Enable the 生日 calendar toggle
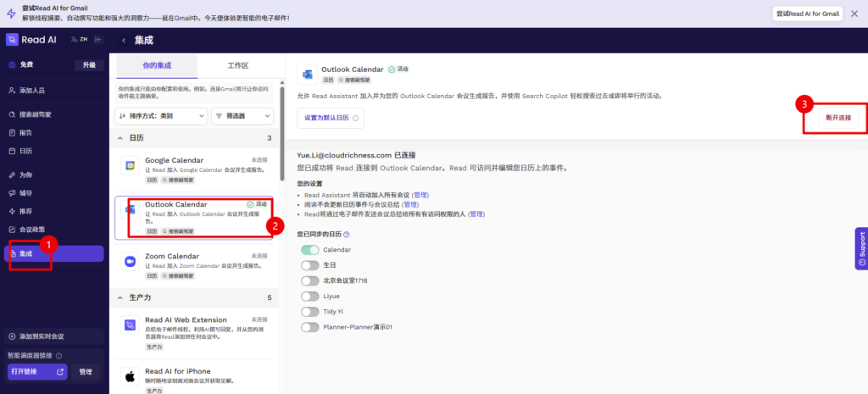Screen dimensions: 868x394 [x=309, y=265]
